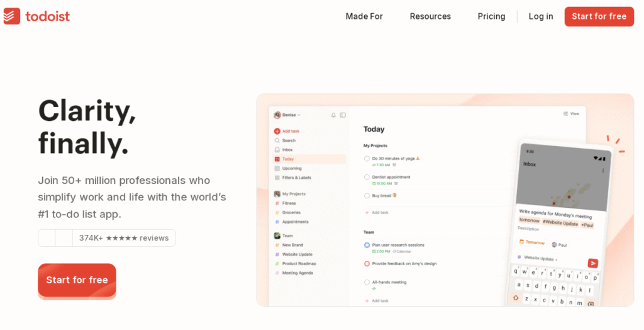The image size is (644, 330).
Task: Click the Description field on phone
Action: pyautogui.click(x=528, y=229)
